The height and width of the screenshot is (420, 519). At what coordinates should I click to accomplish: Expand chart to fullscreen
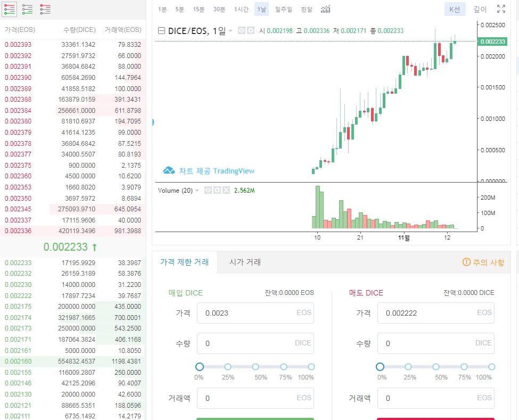tap(501, 9)
